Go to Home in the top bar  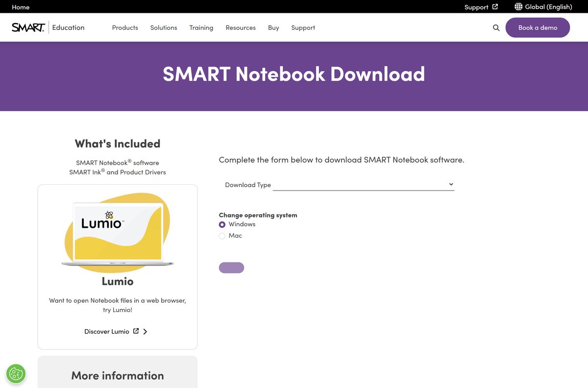[x=21, y=7]
